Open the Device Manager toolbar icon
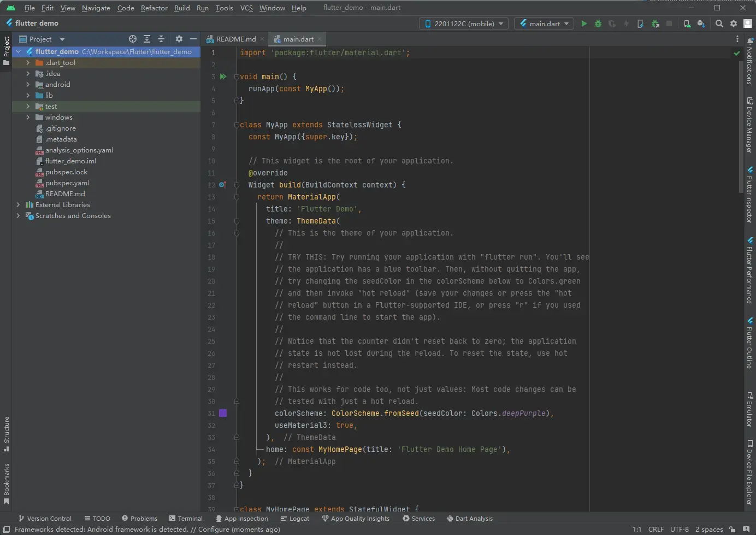 pyautogui.click(x=687, y=23)
